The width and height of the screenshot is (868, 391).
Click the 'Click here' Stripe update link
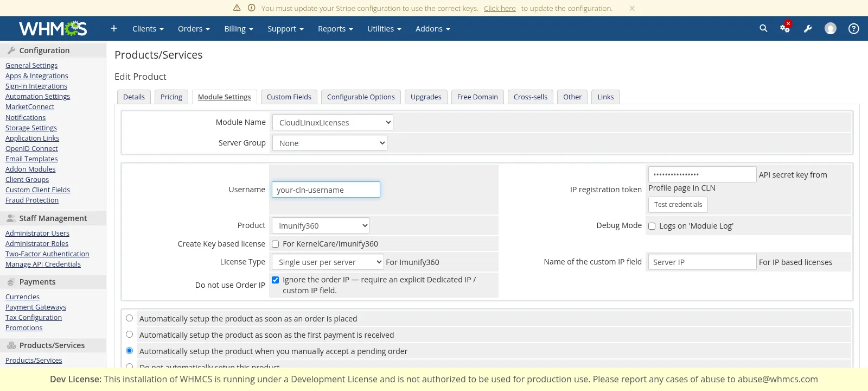(500, 8)
